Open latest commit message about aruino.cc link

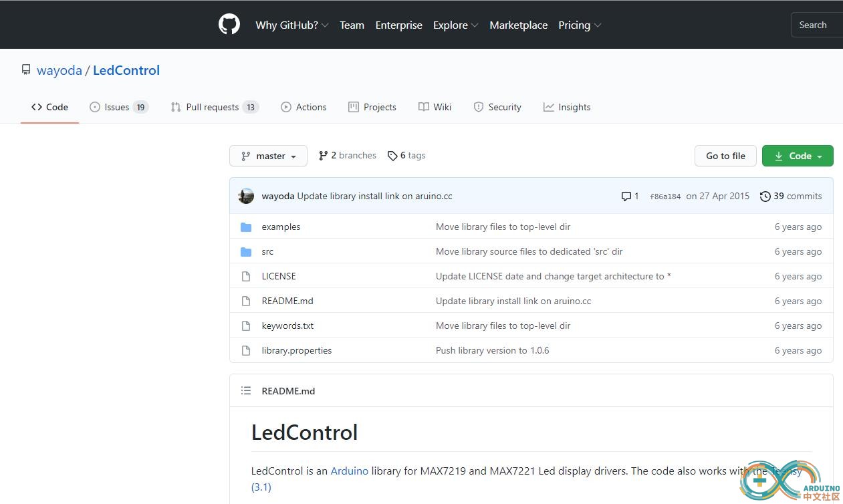pos(375,197)
